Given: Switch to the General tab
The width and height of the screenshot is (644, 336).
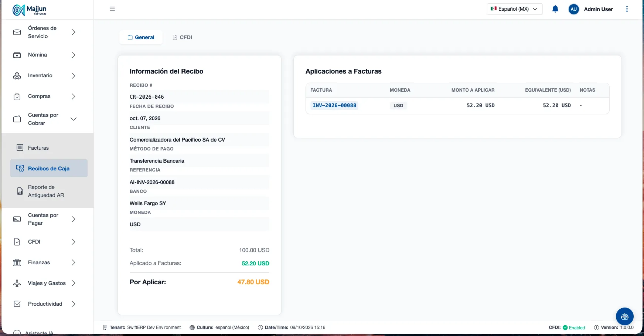Looking at the screenshot, I should click(141, 37).
